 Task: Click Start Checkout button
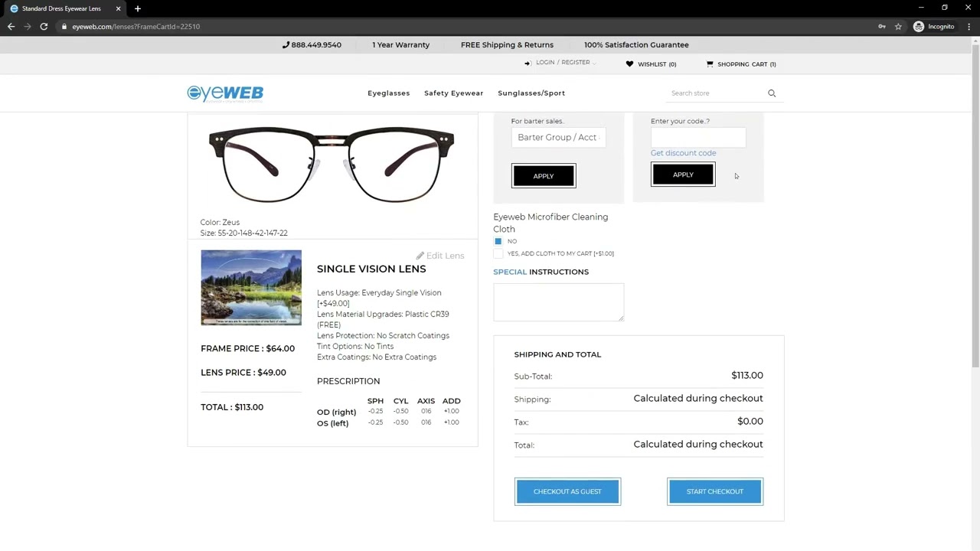(x=715, y=491)
